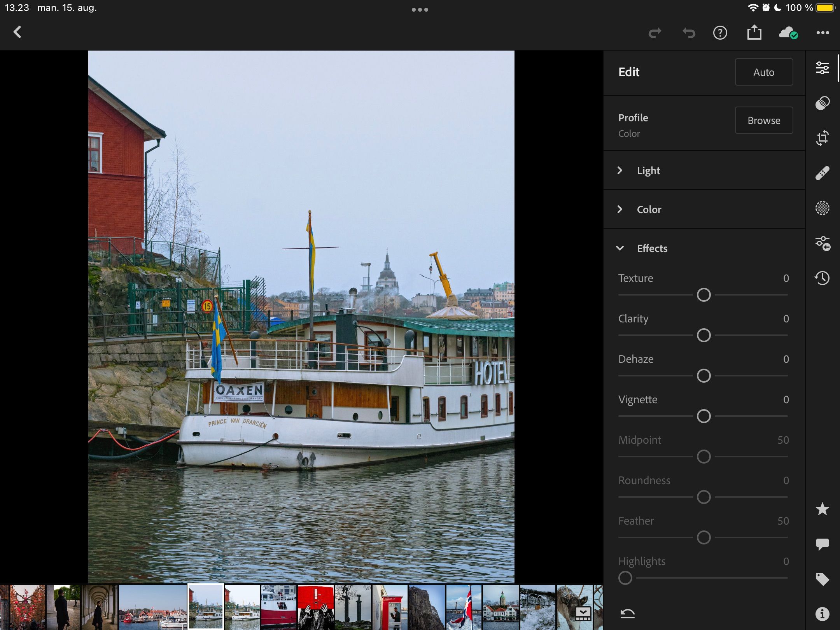
Task: Tap the Midpoint value 50
Action: [x=783, y=440]
